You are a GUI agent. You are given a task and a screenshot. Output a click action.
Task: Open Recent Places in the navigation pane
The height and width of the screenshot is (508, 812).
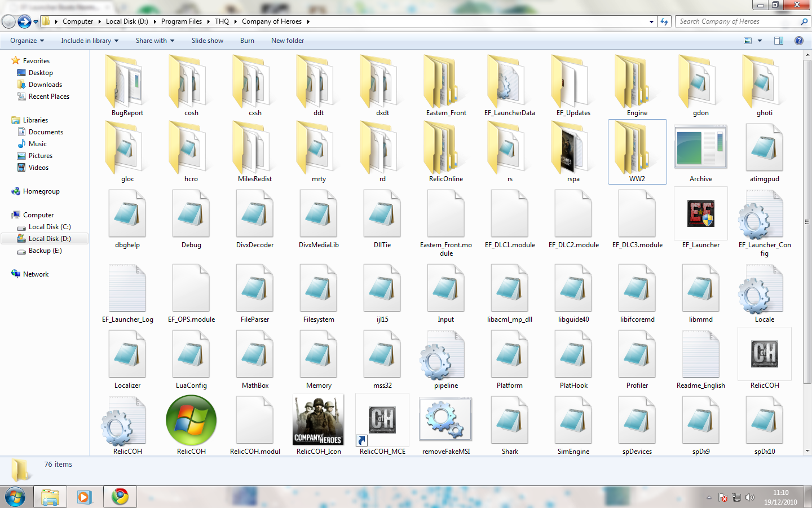click(49, 97)
